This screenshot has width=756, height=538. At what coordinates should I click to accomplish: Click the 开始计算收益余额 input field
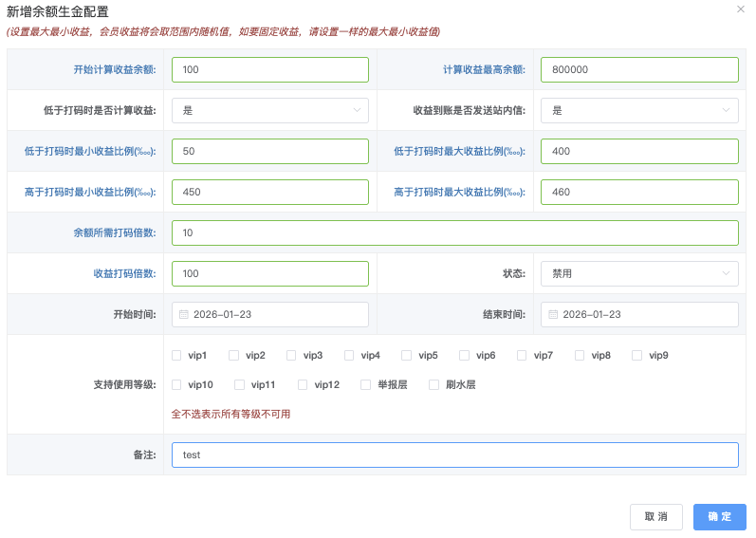pyautogui.click(x=269, y=70)
